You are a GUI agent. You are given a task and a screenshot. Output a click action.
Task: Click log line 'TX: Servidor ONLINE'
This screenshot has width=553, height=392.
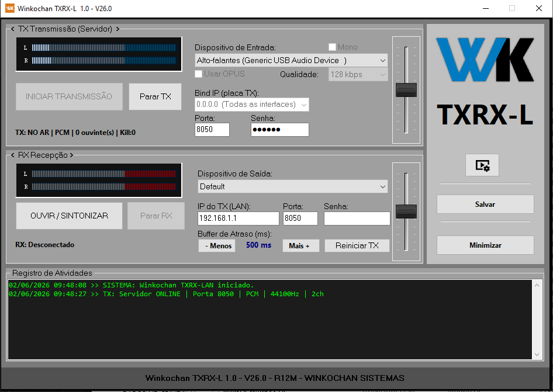click(166, 294)
